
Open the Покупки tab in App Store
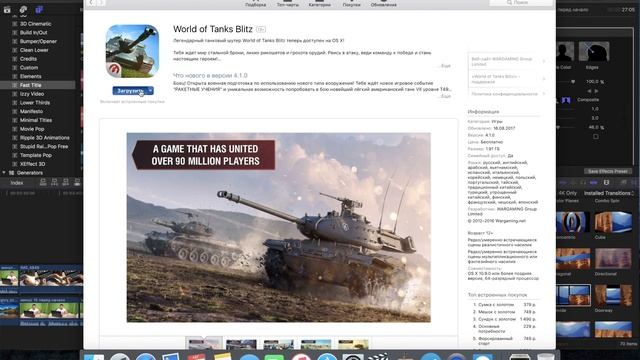[351, 4]
